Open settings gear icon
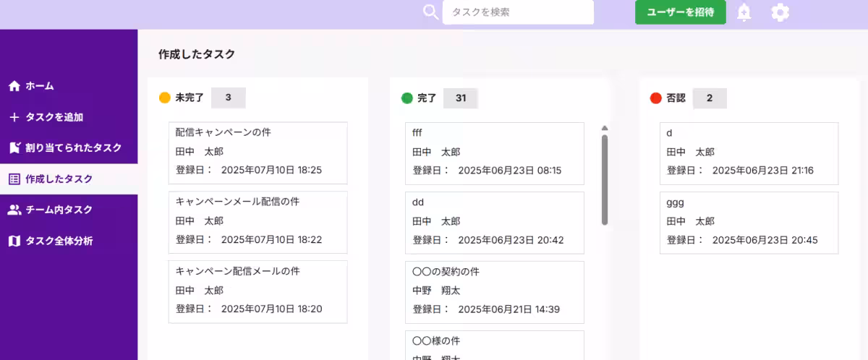Screen dimensions: 868x360 [x=780, y=12]
